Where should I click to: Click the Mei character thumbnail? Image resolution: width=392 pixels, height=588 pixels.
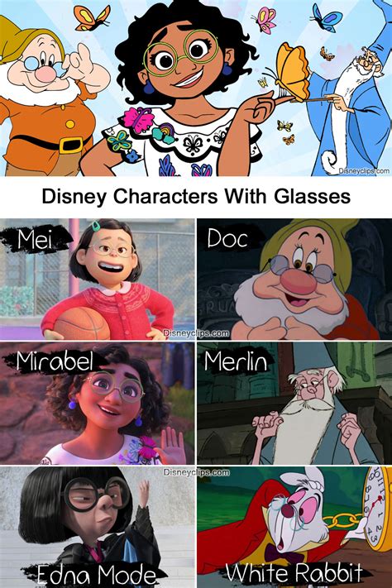tap(98, 279)
